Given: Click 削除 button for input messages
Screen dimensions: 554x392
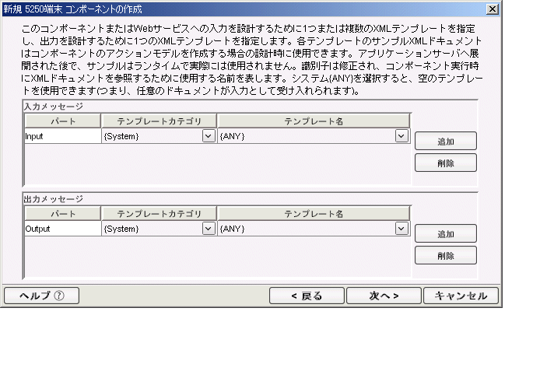Looking at the screenshot, I should (446, 163).
